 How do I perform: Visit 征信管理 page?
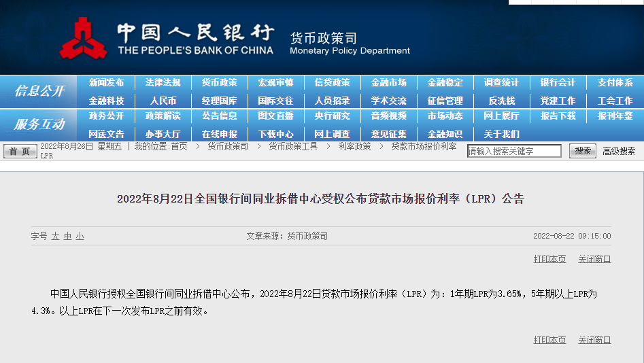[445, 101]
